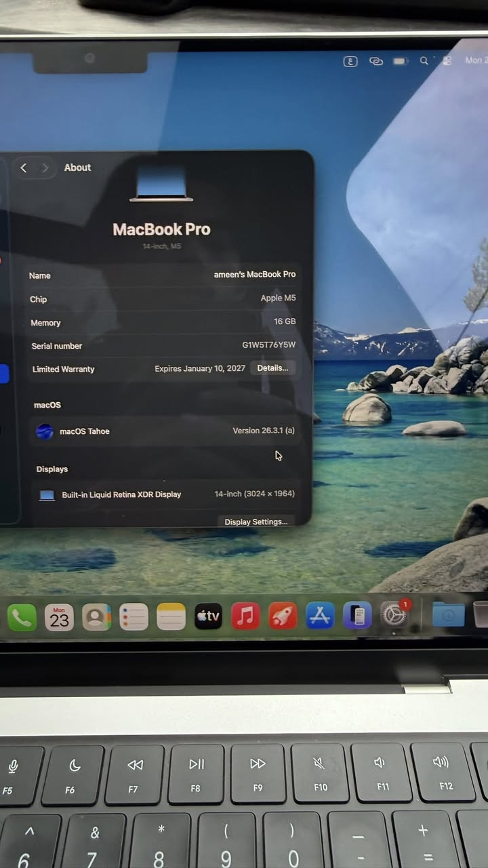Click the "macOS Tahoe" label

[85, 431]
